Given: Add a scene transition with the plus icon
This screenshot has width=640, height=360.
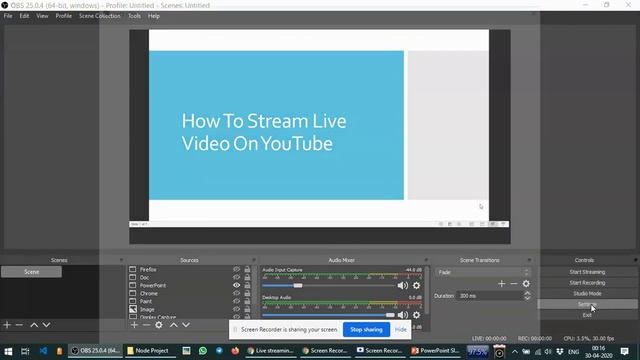Looking at the screenshot, I should (x=502, y=284).
